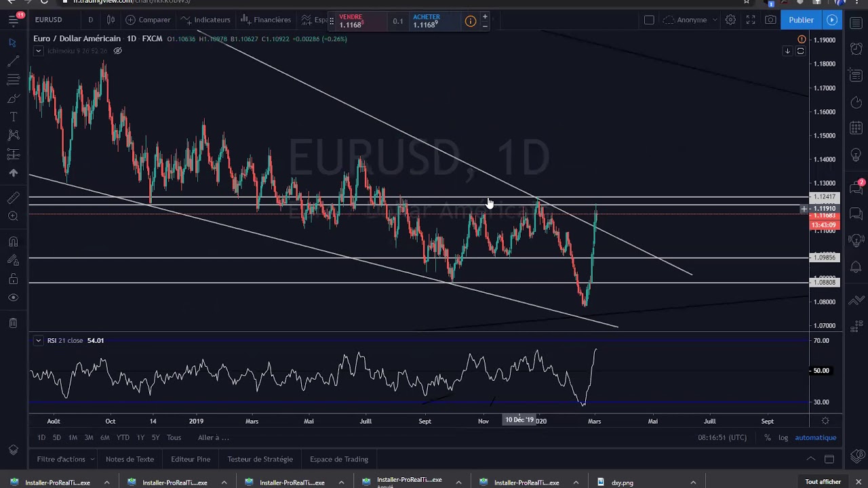The image size is (868, 488).
Task: Open the main hamburger menu with notifications badge
Action: click(14, 20)
